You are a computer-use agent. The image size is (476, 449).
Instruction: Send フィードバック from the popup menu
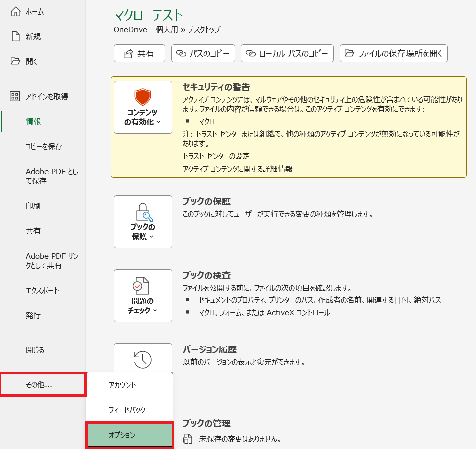[x=129, y=410]
